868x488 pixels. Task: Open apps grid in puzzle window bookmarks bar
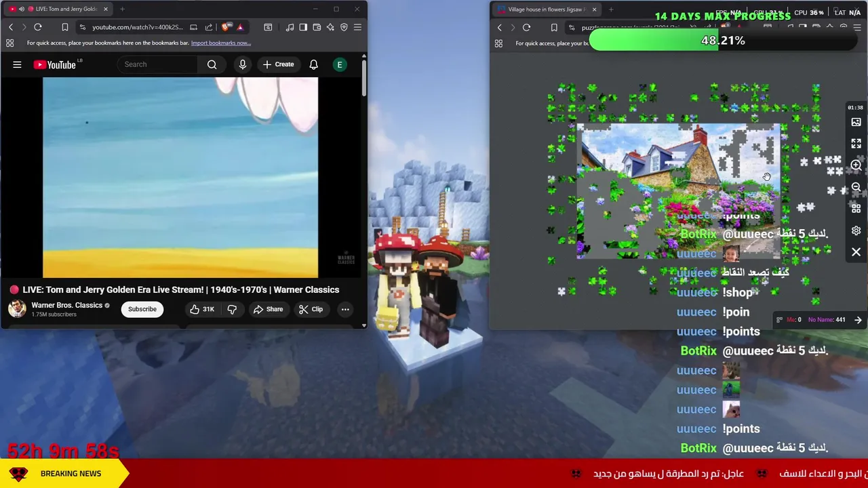(x=498, y=43)
